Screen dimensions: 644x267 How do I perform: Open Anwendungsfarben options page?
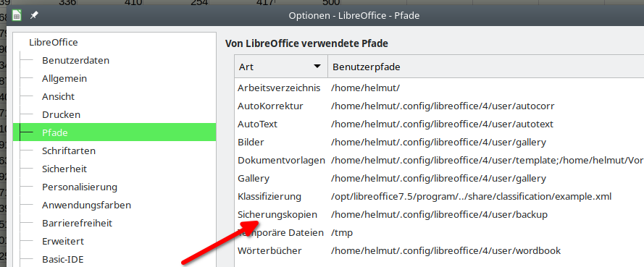pos(86,205)
